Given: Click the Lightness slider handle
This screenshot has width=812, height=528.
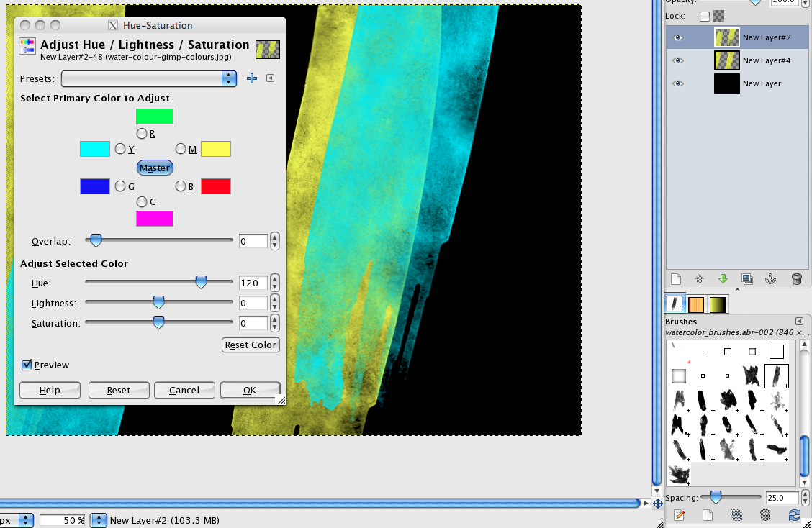Looking at the screenshot, I should pyautogui.click(x=158, y=302).
